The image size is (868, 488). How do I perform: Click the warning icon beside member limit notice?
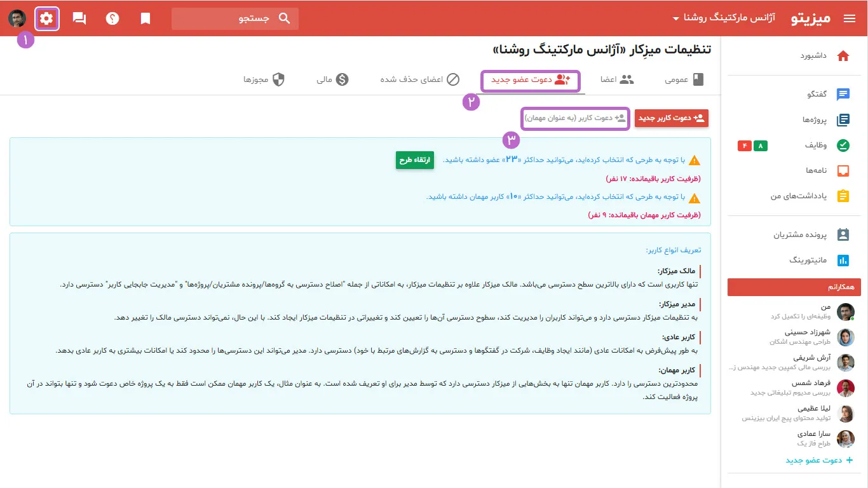(x=695, y=160)
